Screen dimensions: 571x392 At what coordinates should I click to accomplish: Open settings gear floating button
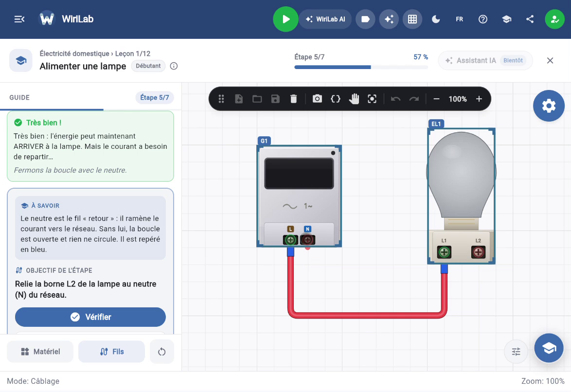(x=549, y=106)
